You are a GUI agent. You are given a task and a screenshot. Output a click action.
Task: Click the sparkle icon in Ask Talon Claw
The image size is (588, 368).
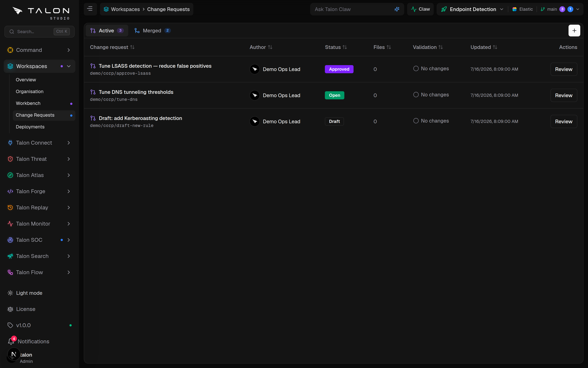point(397,9)
